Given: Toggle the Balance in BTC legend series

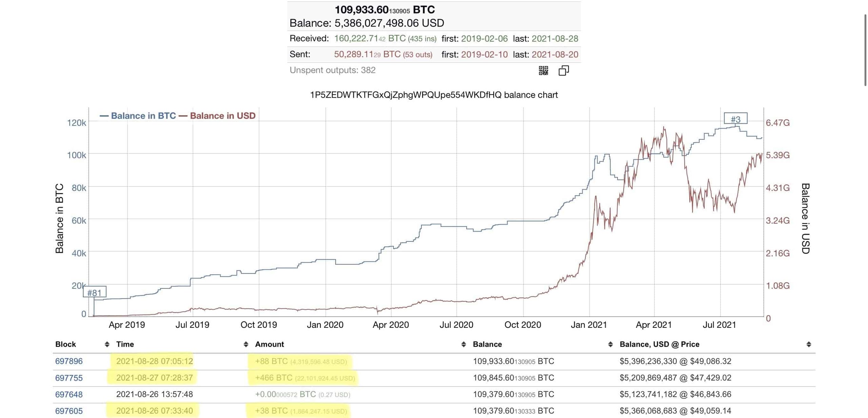Looking at the screenshot, I should click(138, 116).
